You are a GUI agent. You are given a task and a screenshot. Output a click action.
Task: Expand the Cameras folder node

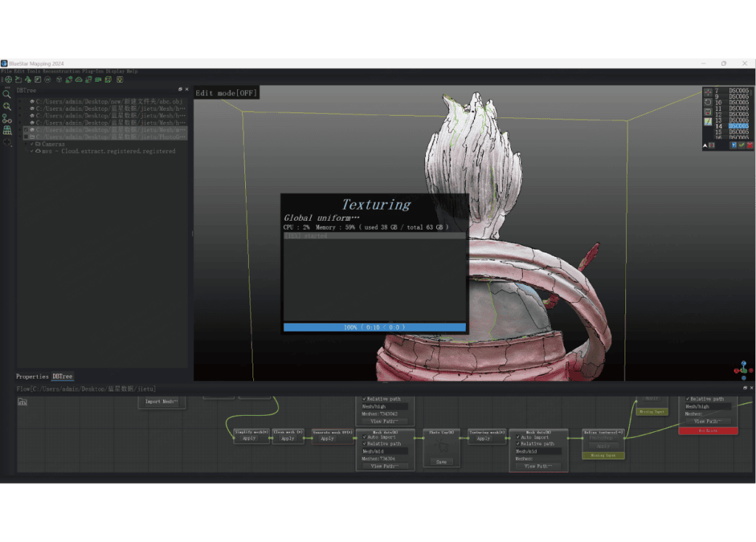click(x=27, y=144)
